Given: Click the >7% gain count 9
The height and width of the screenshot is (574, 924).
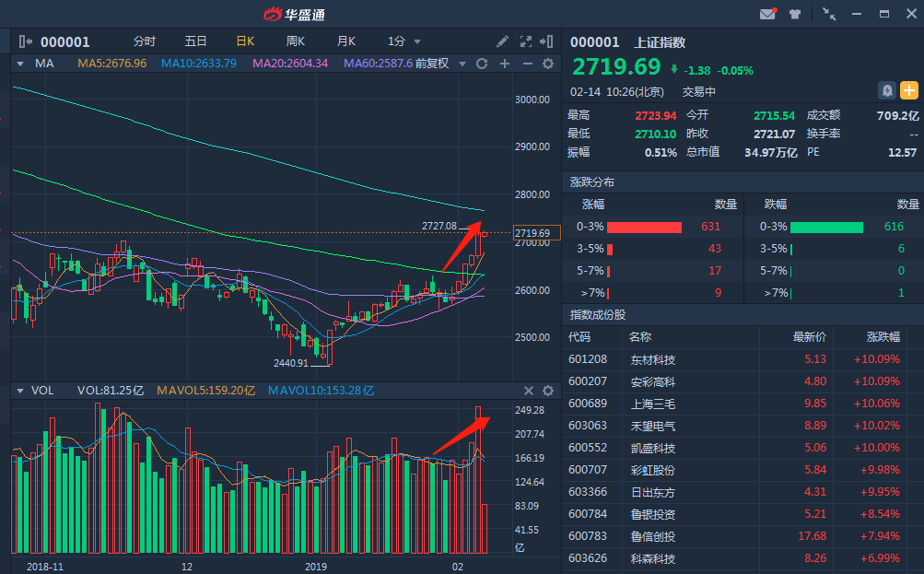Looking at the screenshot, I should (x=718, y=293).
